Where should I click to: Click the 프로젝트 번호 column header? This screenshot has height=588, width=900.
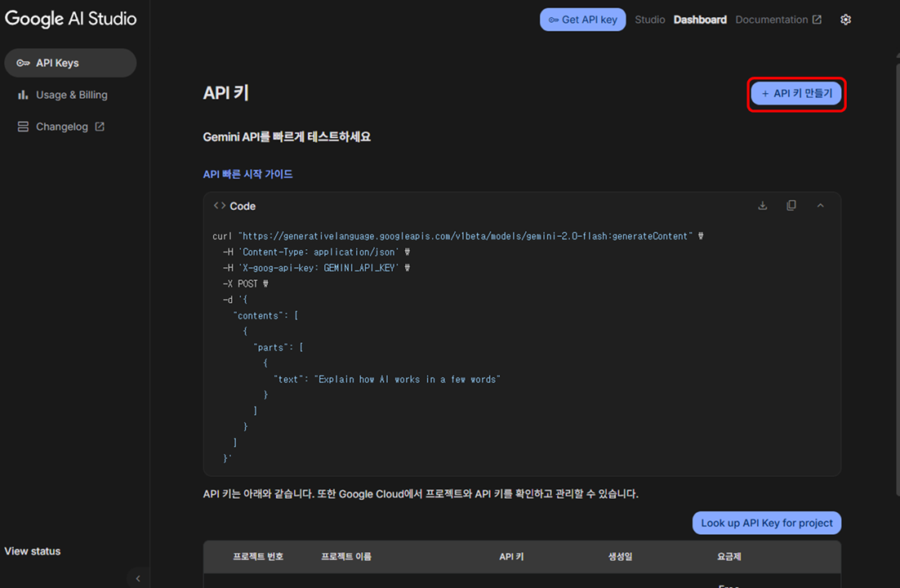coord(258,556)
